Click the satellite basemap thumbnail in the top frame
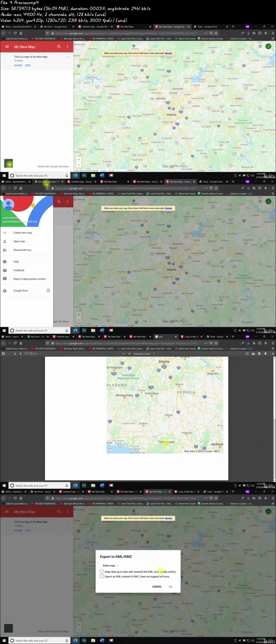 (x=8, y=163)
